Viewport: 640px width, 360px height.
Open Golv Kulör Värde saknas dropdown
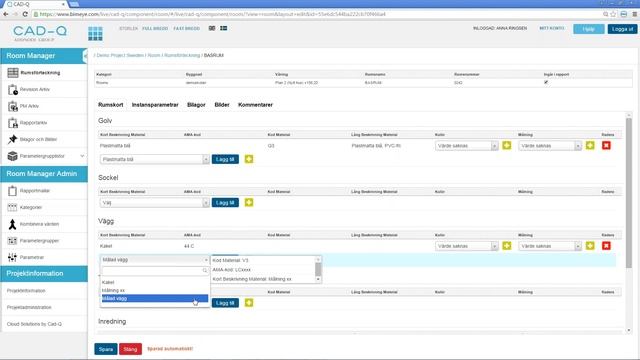pyautogui.click(x=467, y=146)
